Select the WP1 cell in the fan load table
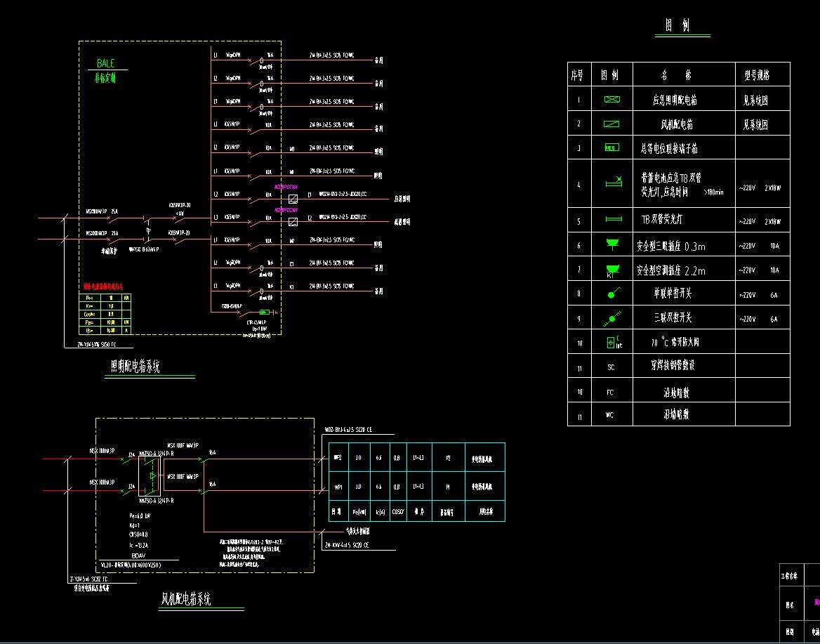 point(337,486)
